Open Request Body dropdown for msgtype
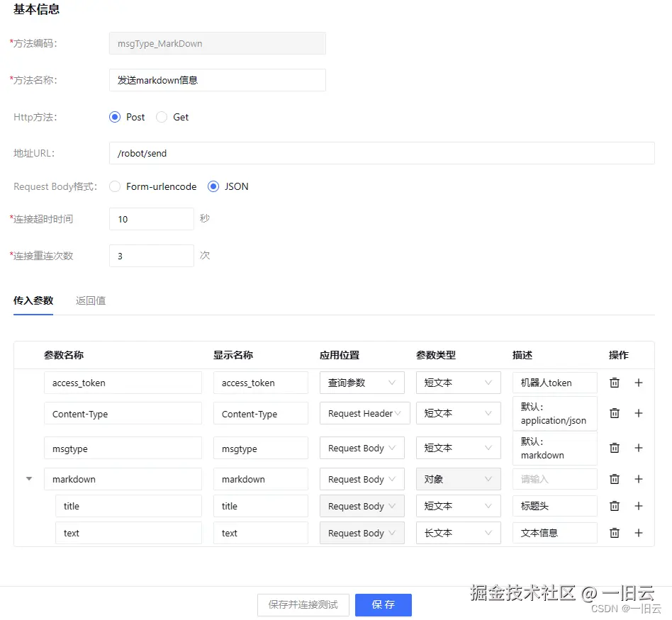Image resolution: width=672 pixels, height=620 pixels. pyautogui.click(x=362, y=448)
